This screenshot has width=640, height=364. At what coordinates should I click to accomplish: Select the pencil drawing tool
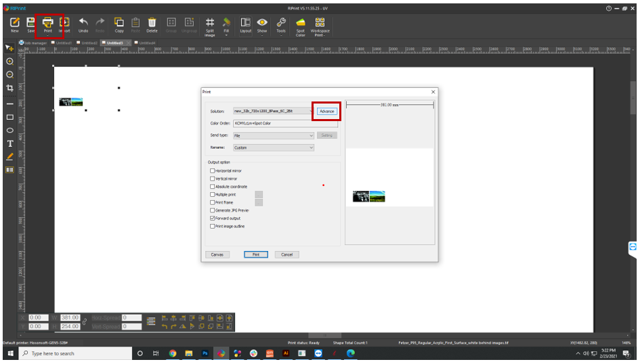[x=9, y=156]
